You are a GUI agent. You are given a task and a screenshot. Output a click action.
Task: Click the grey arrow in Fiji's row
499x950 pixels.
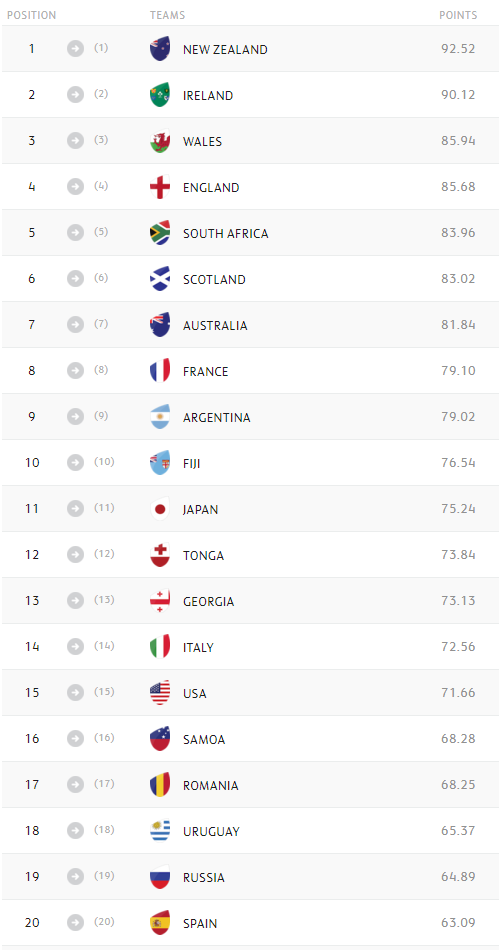[75, 463]
